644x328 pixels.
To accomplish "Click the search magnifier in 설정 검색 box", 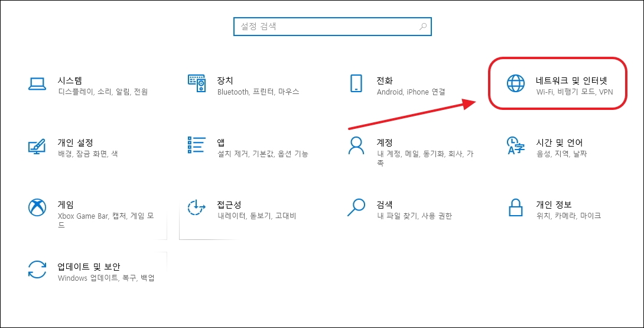I will pyautogui.click(x=422, y=27).
